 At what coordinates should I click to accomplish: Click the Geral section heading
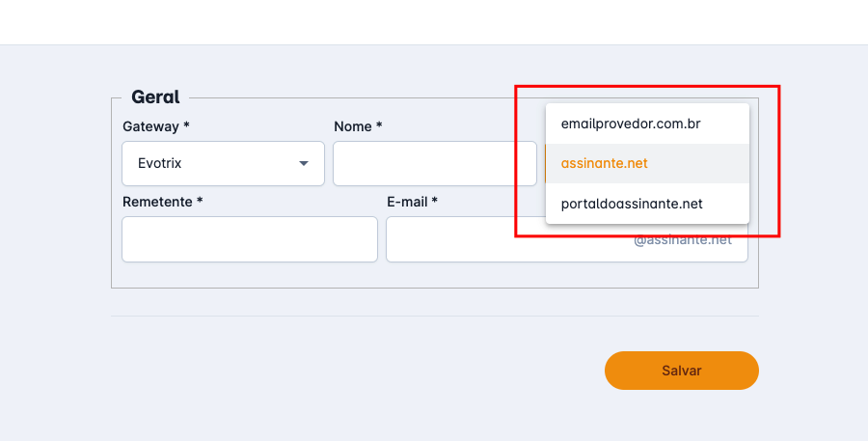click(x=155, y=97)
